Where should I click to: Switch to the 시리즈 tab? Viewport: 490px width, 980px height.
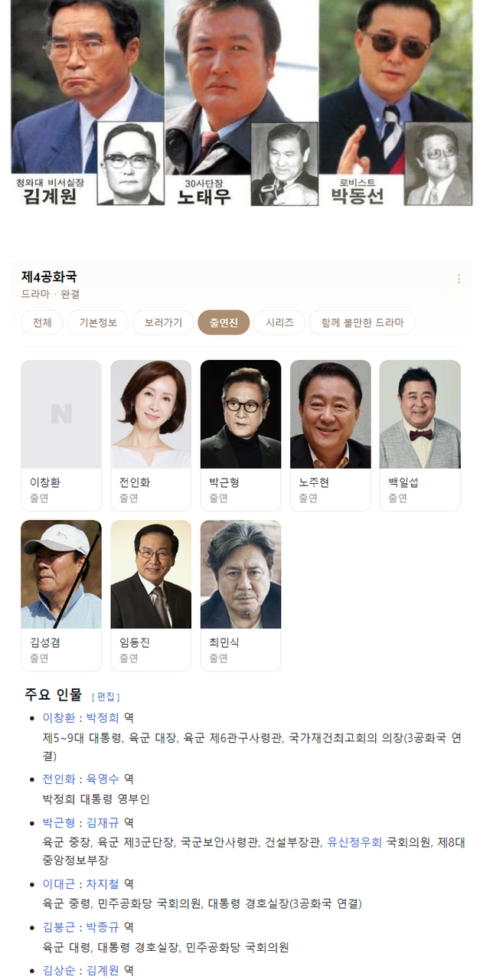click(x=279, y=322)
